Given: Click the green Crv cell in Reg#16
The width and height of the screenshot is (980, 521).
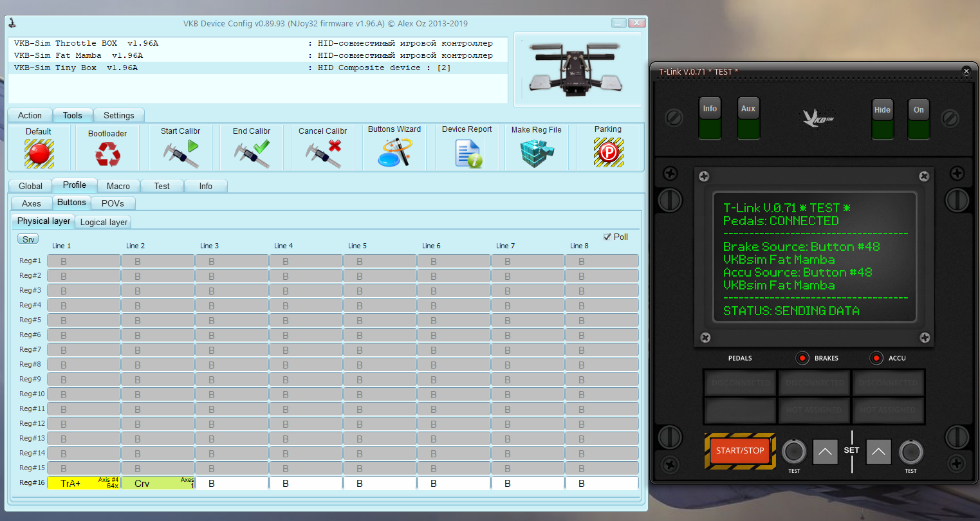Looking at the screenshot, I should 158,483.
